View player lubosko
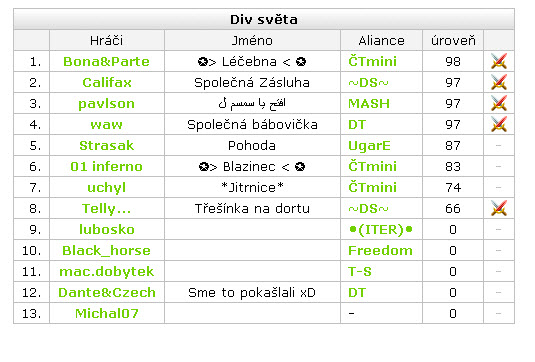 (107, 230)
